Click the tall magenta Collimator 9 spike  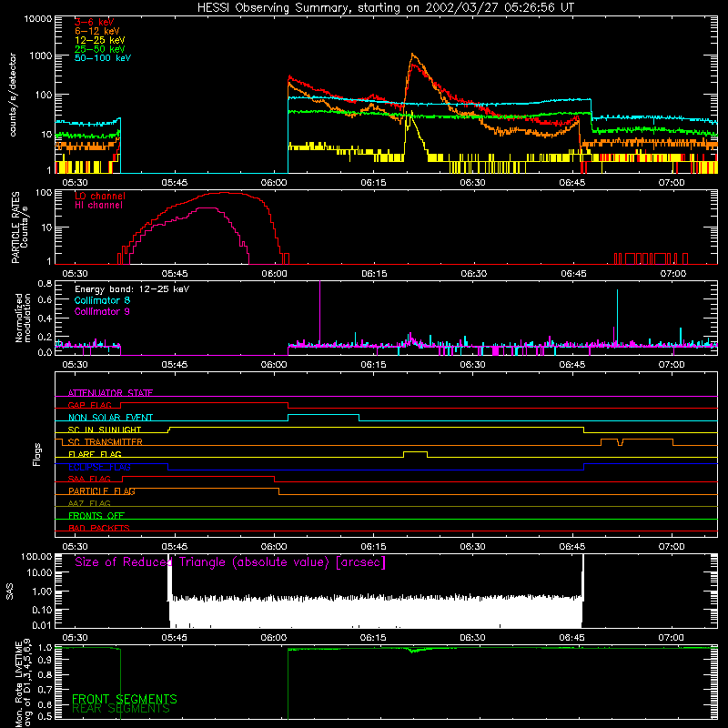tap(319, 311)
